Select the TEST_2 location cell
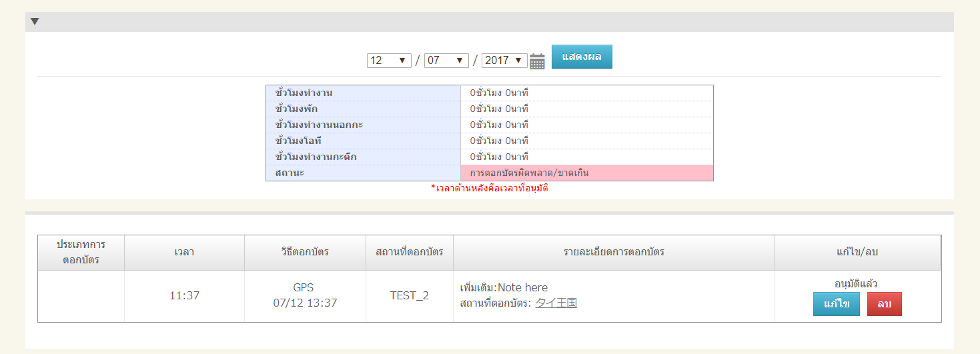The width and height of the screenshot is (980, 354). (409, 296)
